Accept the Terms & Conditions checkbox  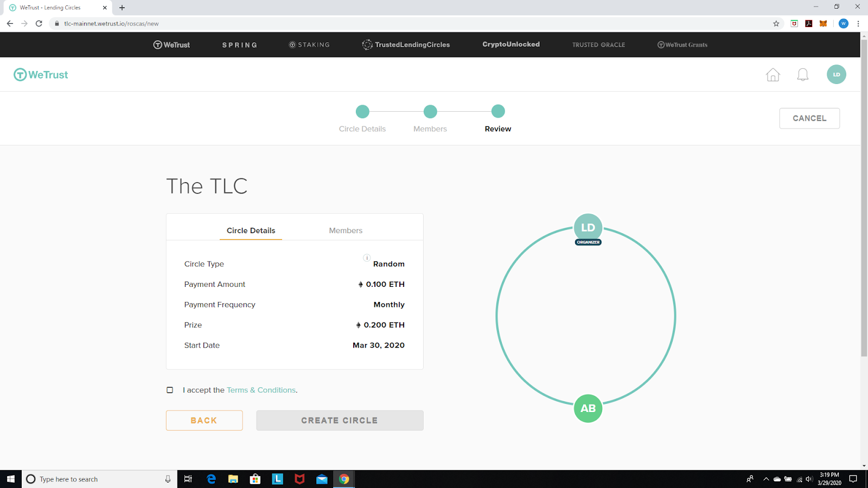(170, 390)
